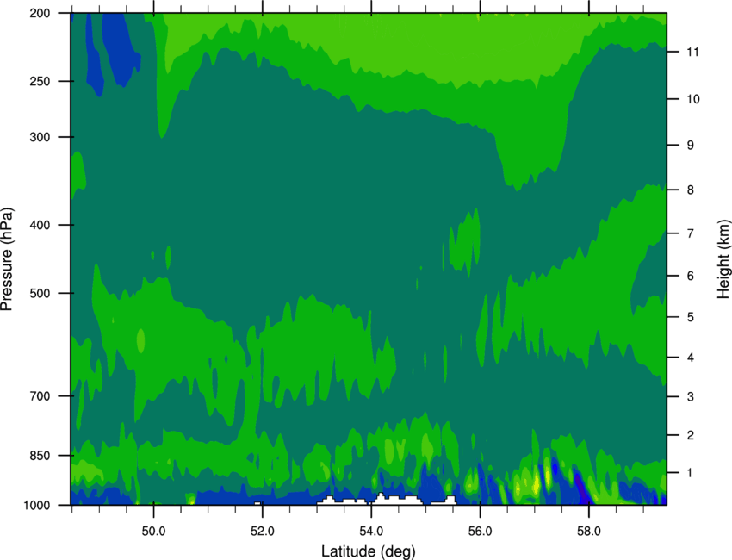Click the 400 pressure tick label
The image size is (732, 560).
[x=40, y=225]
